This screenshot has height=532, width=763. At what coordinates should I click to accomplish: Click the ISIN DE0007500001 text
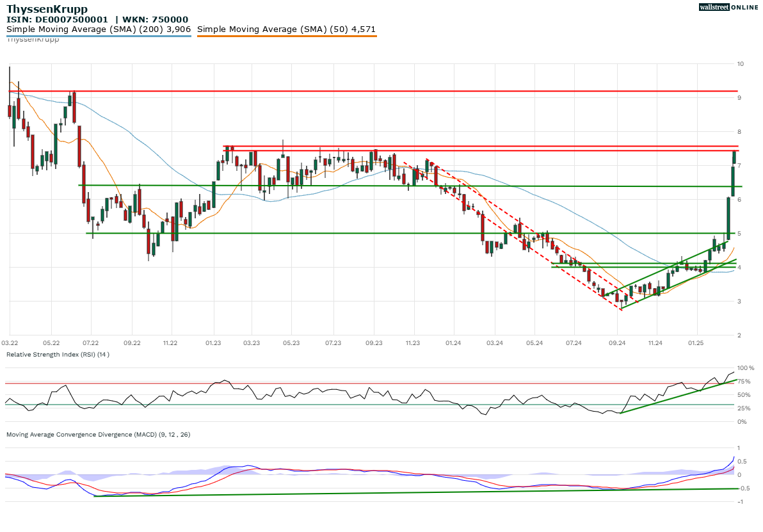pos(58,19)
